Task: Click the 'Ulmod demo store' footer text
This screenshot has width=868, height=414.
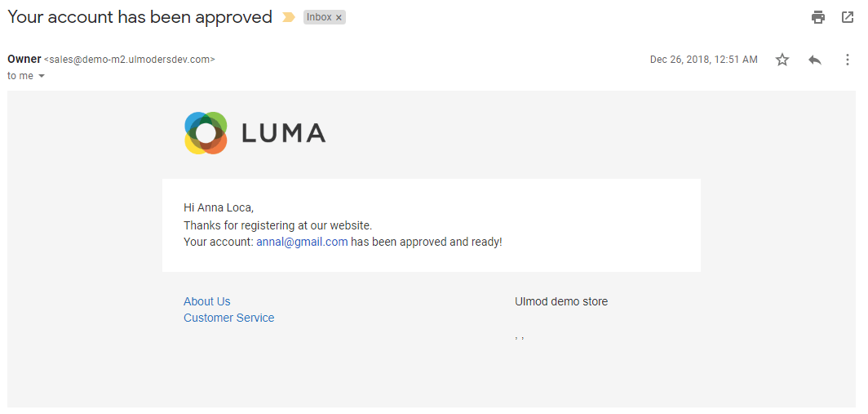Action: [x=561, y=301]
